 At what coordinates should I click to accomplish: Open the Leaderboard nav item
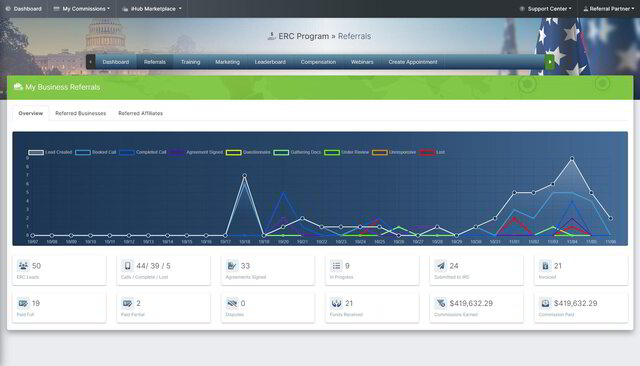tap(270, 62)
